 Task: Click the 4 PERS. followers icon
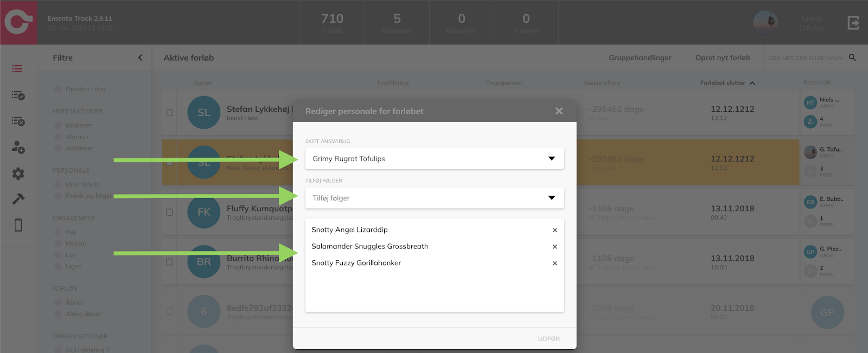(810, 122)
